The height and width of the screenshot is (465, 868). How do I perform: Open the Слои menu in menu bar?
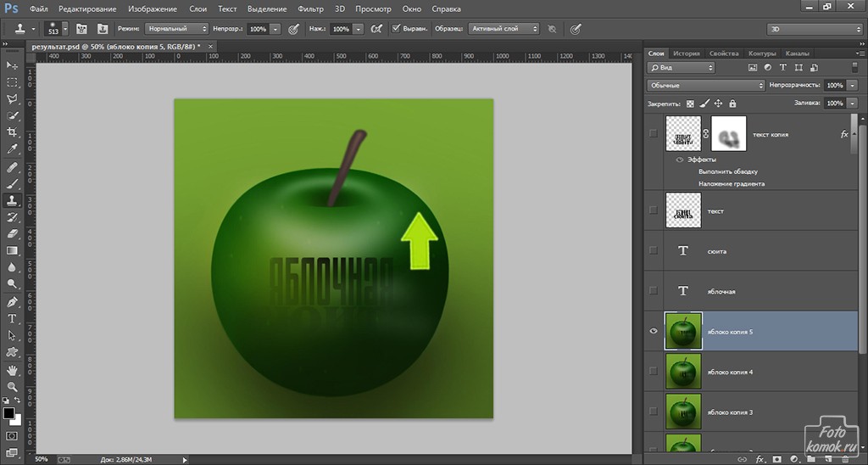(198, 8)
